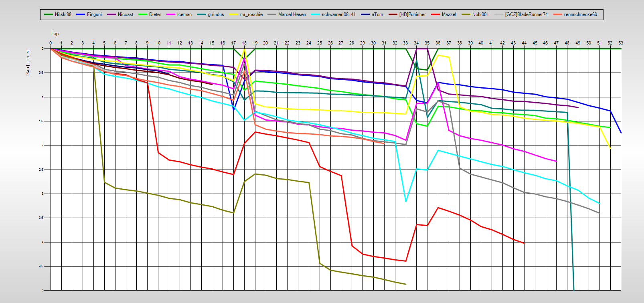This screenshot has height=303, width=644.
Task: Select Nobi001 in the legend
Action: coord(480,14)
